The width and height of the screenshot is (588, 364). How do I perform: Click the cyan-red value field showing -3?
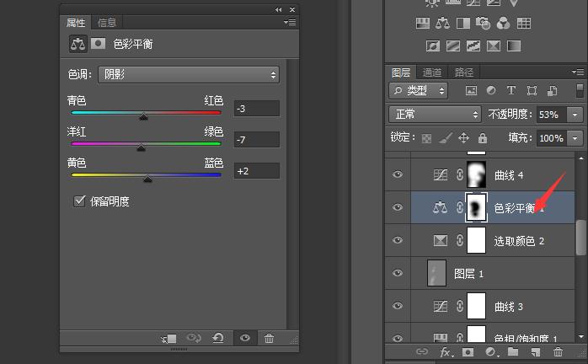point(257,109)
